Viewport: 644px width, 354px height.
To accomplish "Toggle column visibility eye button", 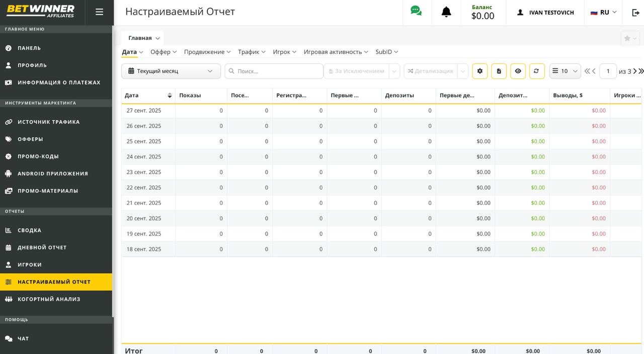I will point(518,71).
